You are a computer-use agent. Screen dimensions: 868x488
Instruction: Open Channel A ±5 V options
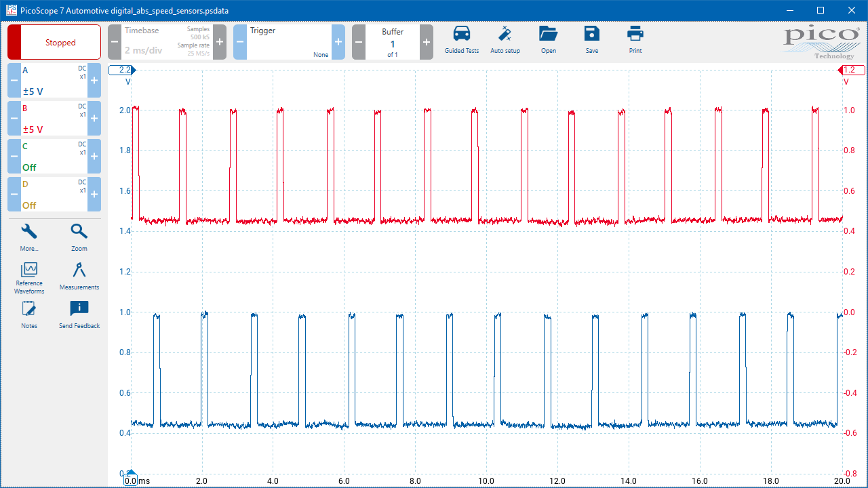click(54, 81)
